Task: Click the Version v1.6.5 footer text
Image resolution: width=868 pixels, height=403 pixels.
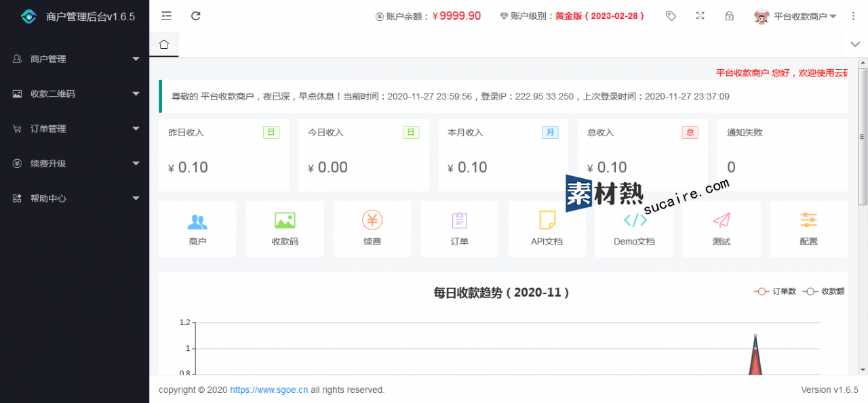Action: click(x=829, y=389)
